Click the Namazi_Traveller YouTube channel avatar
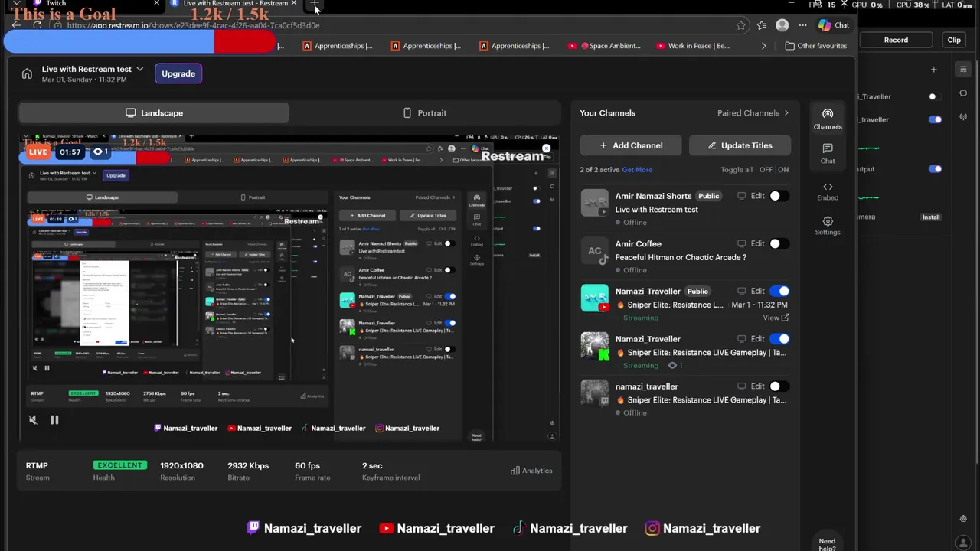Viewport: 980px width, 551px height. (595, 298)
